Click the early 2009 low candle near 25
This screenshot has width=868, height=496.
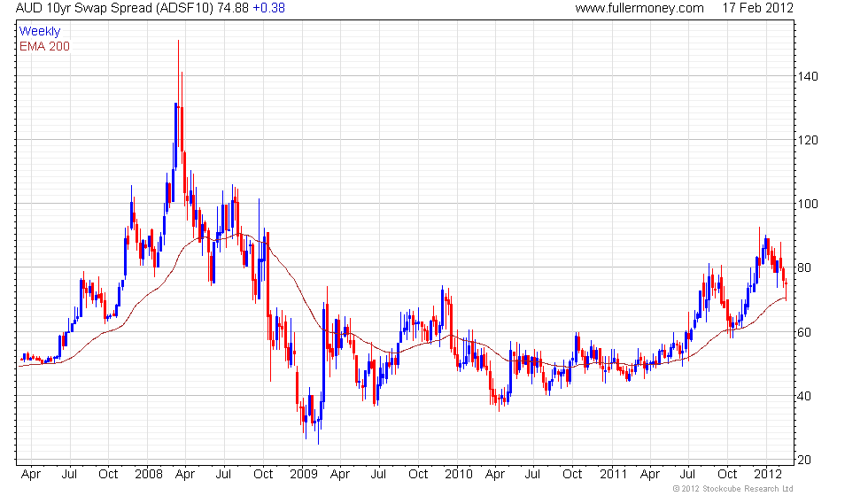318,419
